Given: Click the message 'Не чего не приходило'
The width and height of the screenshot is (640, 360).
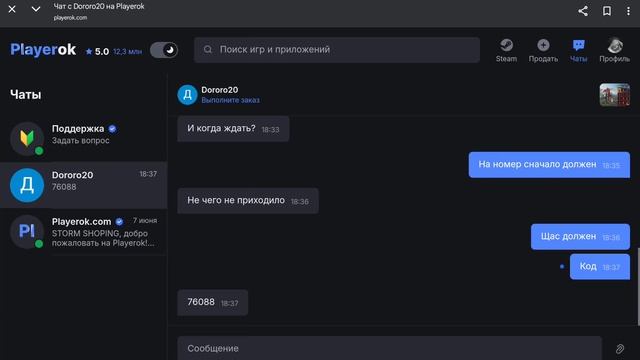Looking at the screenshot, I should pos(248,201).
